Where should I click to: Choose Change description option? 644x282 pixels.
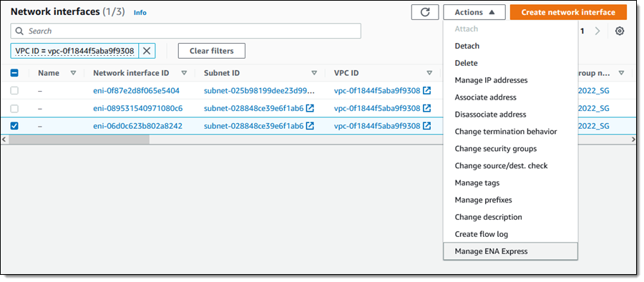(510, 217)
